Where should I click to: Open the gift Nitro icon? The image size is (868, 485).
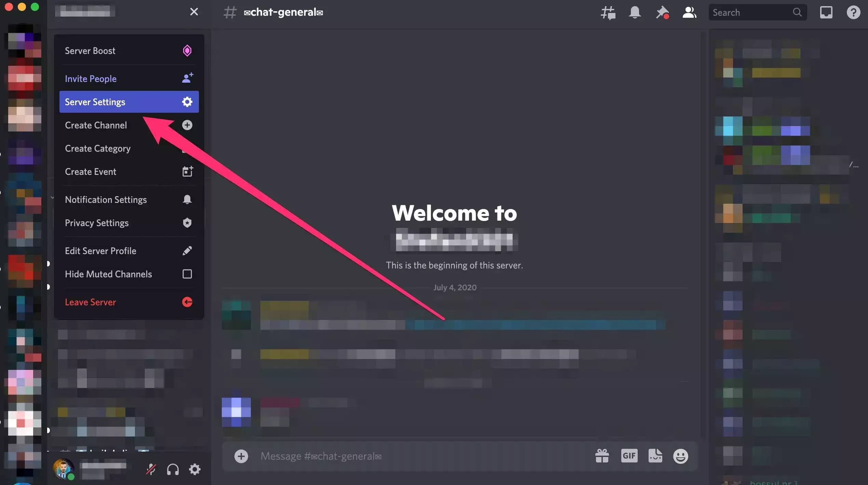[602, 456]
